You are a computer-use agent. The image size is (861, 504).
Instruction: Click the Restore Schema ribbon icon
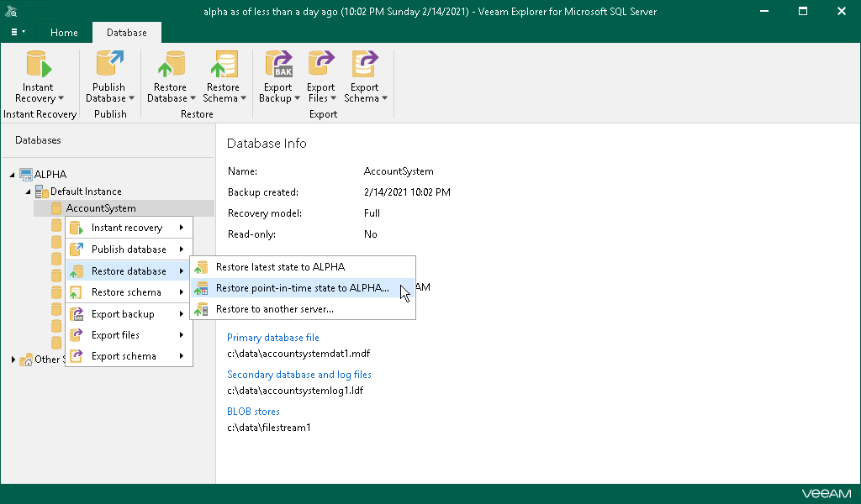pyautogui.click(x=224, y=66)
